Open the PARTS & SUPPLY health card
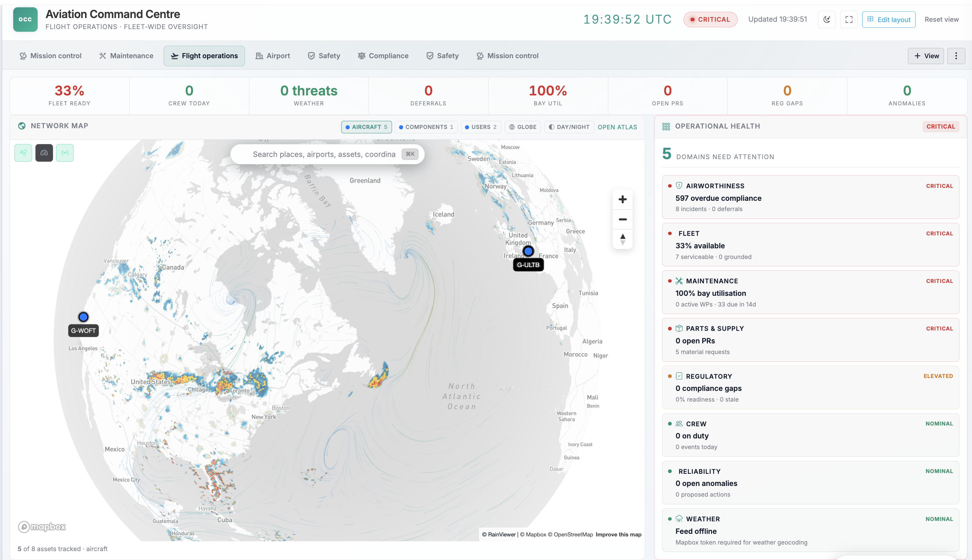 (x=811, y=340)
